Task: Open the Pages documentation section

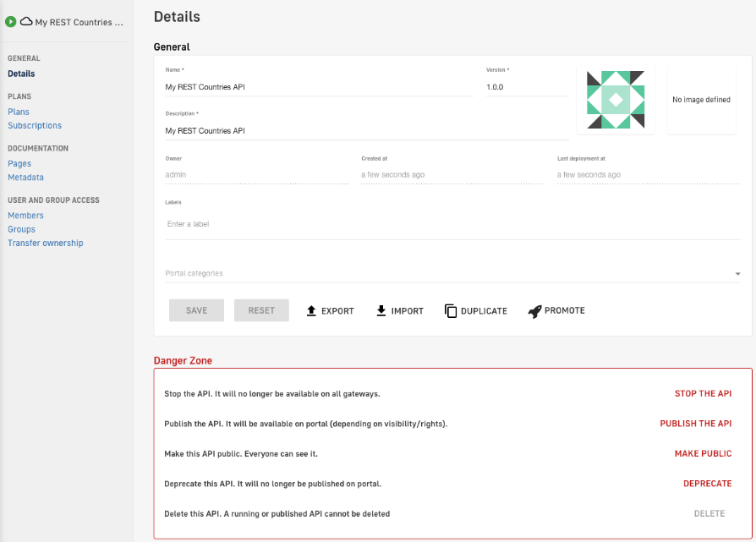Action: 19,163
